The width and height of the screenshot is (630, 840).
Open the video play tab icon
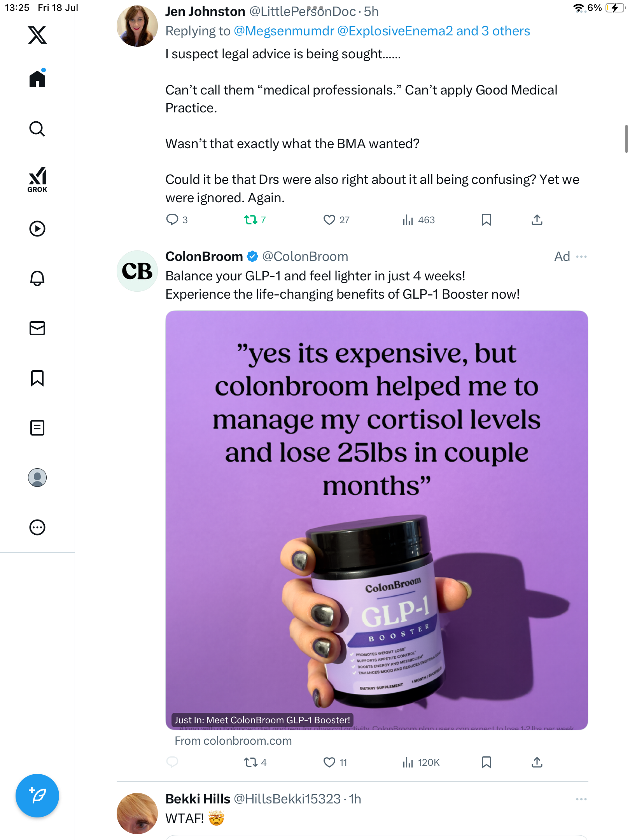coord(37,228)
